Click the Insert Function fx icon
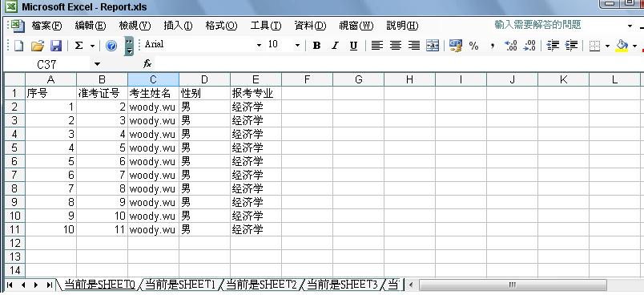 [x=147, y=63]
